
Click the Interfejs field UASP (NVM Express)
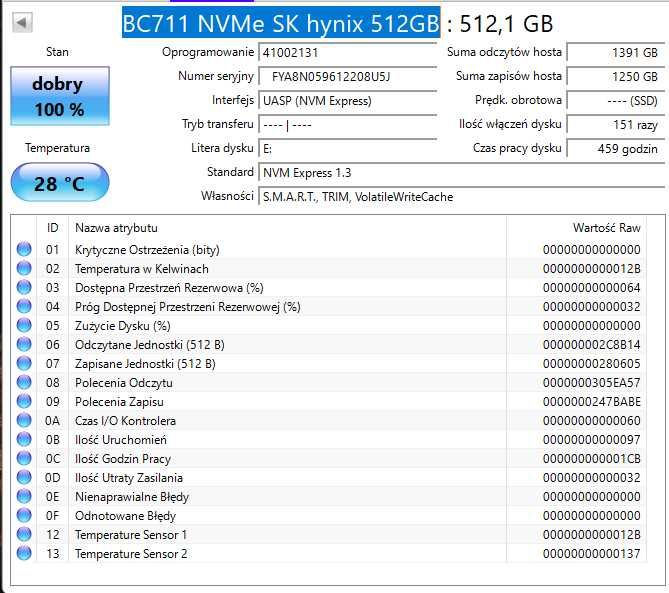tap(348, 101)
